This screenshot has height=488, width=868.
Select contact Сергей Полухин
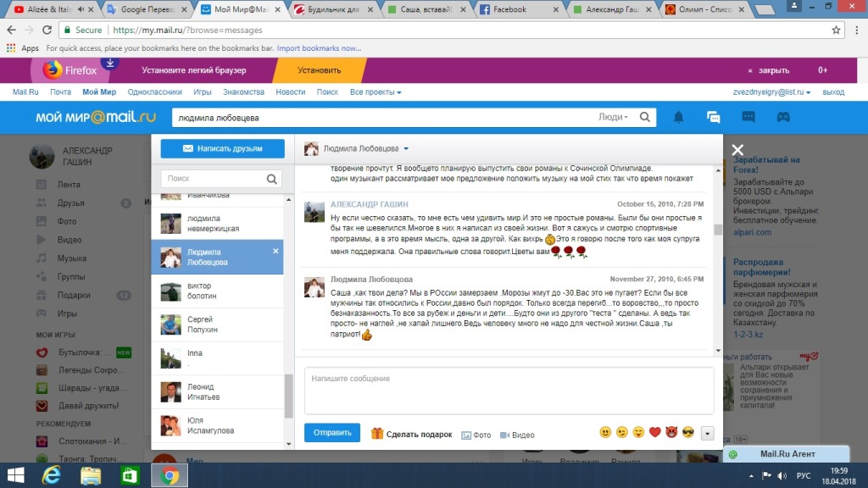[x=218, y=324]
